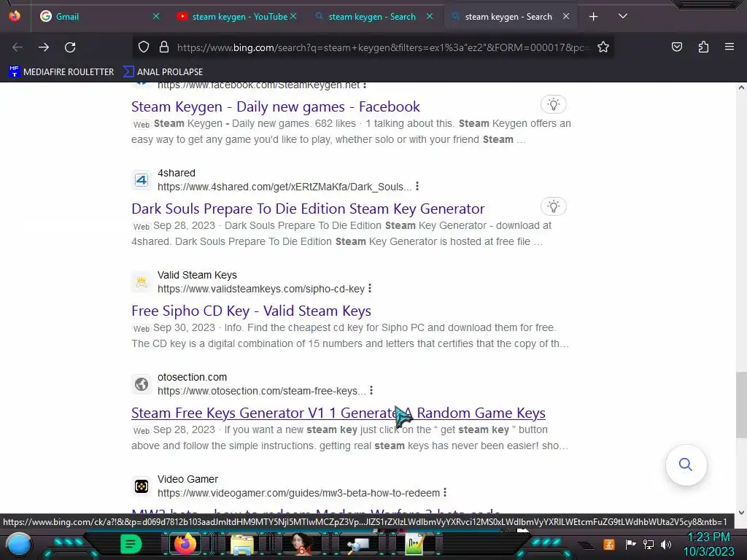Click the validsteamkeys.com sipho-cd-key URL
The height and width of the screenshot is (560, 747).
point(261,289)
